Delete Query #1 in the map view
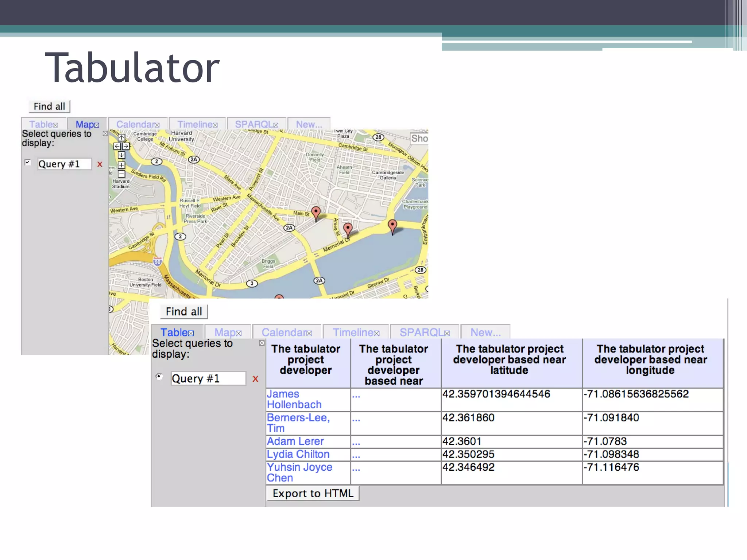747x560 pixels. (x=100, y=164)
